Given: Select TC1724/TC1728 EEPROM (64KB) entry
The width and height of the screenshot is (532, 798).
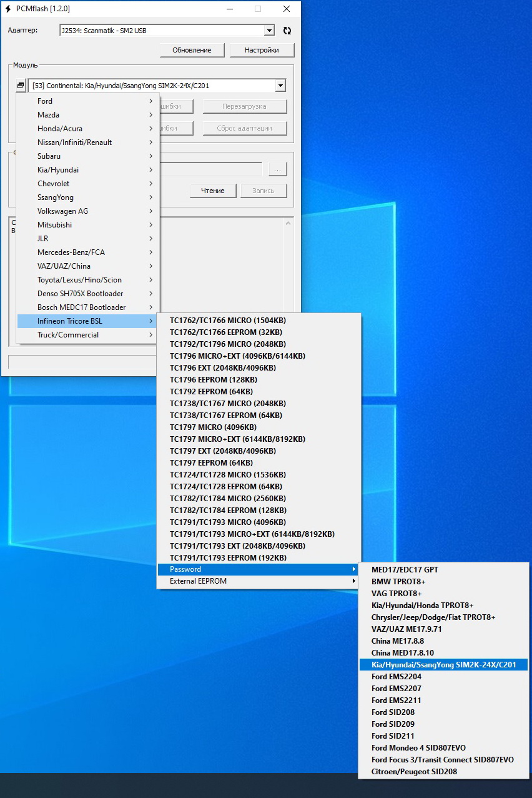Looking at the screenshot, I should click(225, 487).
